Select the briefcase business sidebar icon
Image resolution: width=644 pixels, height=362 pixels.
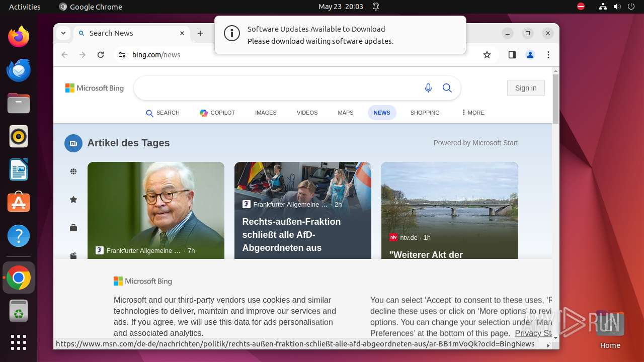(x=73, y=228)
